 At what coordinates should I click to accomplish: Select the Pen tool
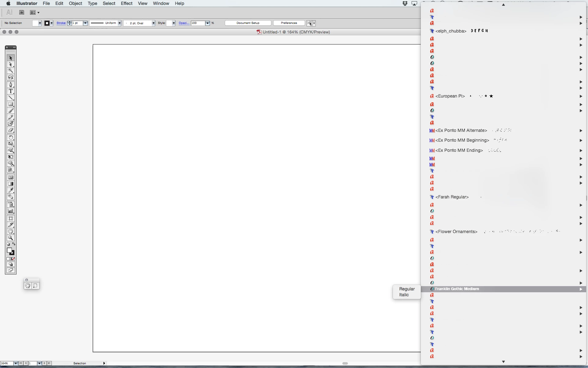11,85
